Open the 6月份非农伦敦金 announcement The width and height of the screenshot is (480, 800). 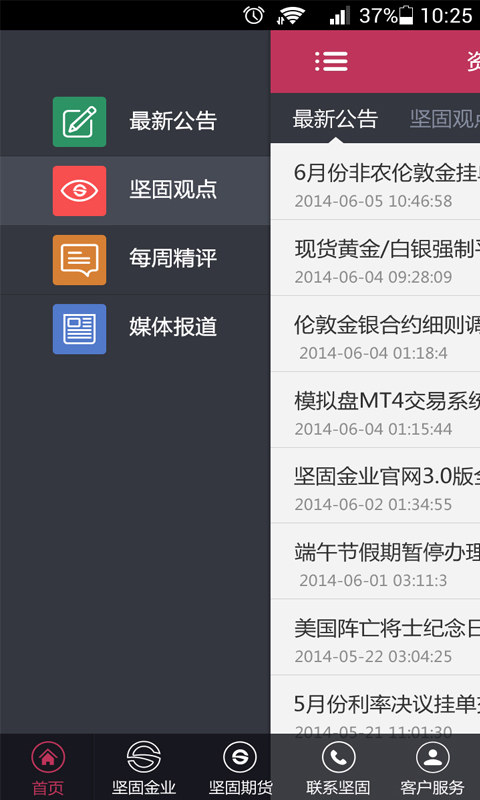pyautogui.click(x=375, y=182)
